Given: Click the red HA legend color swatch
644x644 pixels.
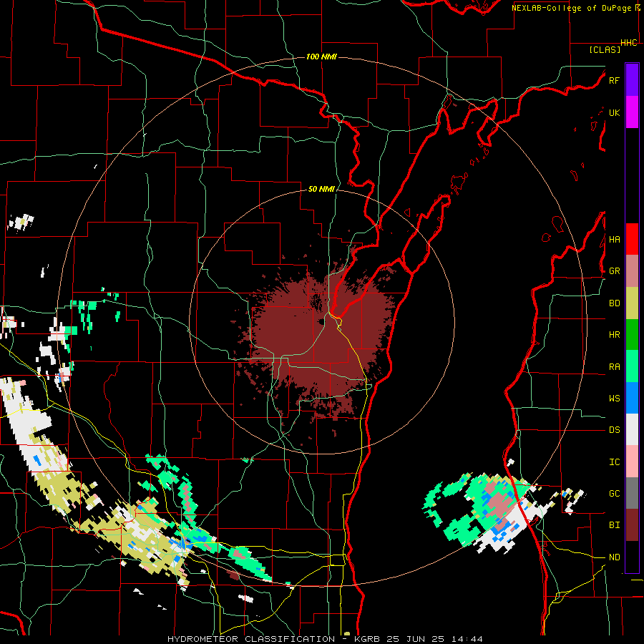Looking at the screenshot, I should pos(632,239).
